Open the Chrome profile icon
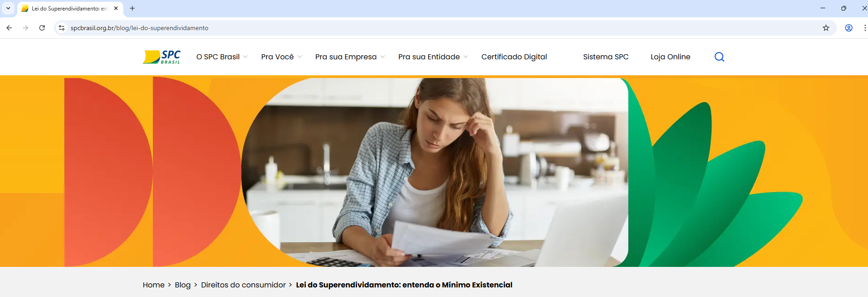Image resolution: width=868 pixels, height=297 pixels. [x=849, y=28]
